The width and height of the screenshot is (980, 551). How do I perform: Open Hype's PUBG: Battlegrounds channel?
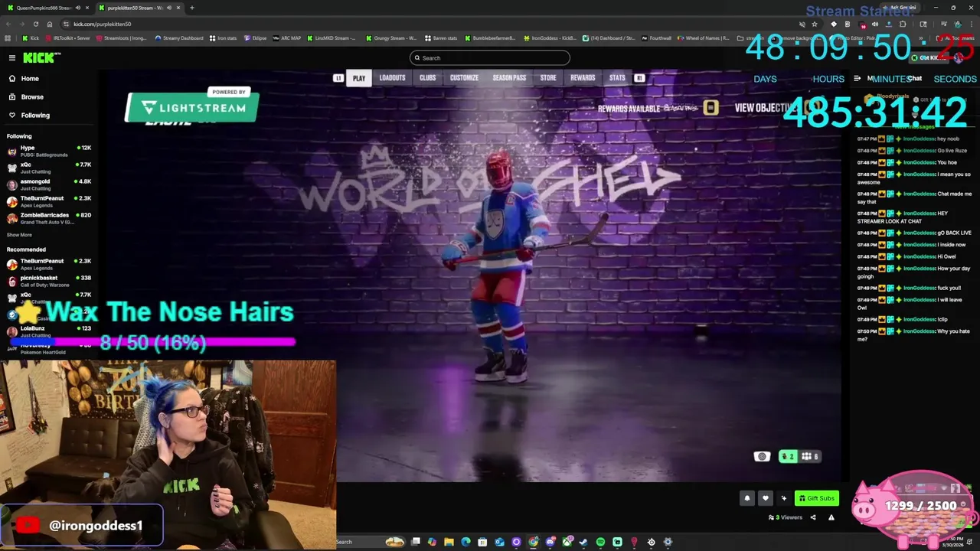(49, 151)
